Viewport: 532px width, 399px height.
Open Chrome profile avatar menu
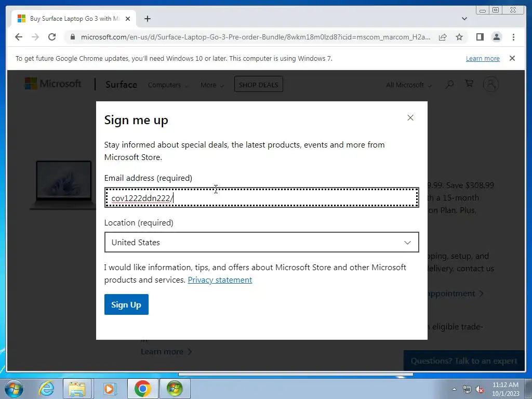coord(496,37)
